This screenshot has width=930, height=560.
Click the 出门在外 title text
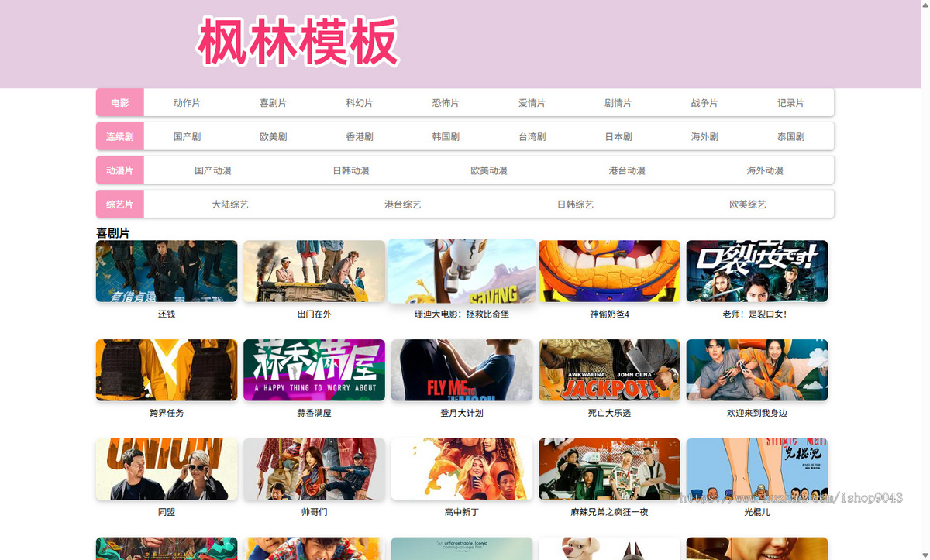[314, 314]
